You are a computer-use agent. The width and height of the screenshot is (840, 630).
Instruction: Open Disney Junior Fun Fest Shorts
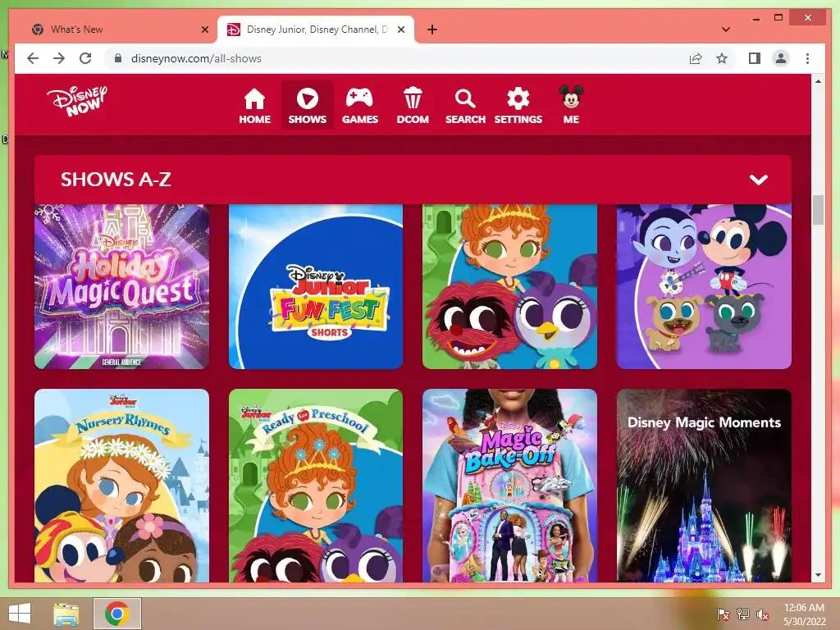[x=316, y=286]
